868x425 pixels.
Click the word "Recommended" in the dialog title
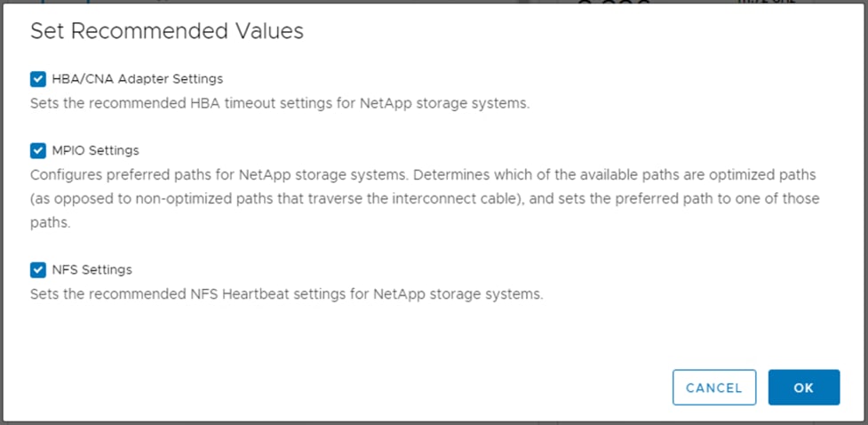[155, 32]
